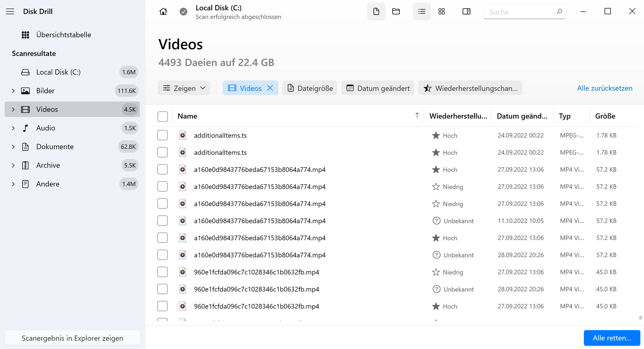644x349 pixels.
Task: Toggle the select-all checkbox in header
Action: (162, 116)
